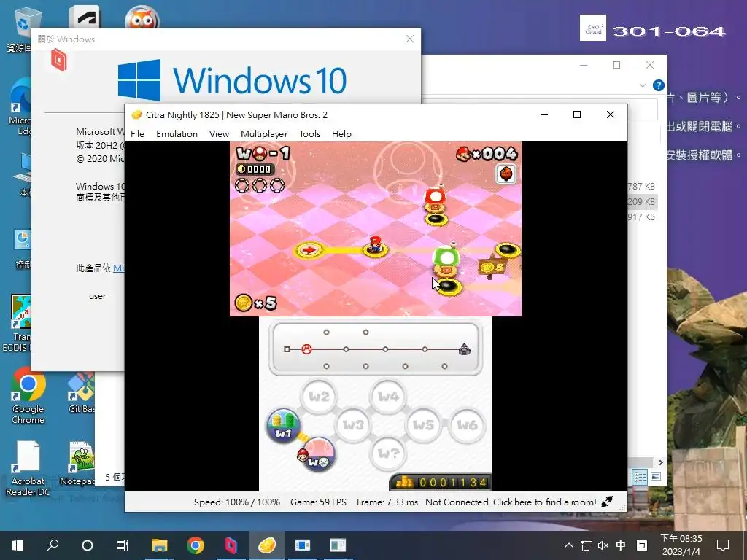Select the W4 world bubble
This screenshot has height=560, width=747.
(x=388, y=396)
